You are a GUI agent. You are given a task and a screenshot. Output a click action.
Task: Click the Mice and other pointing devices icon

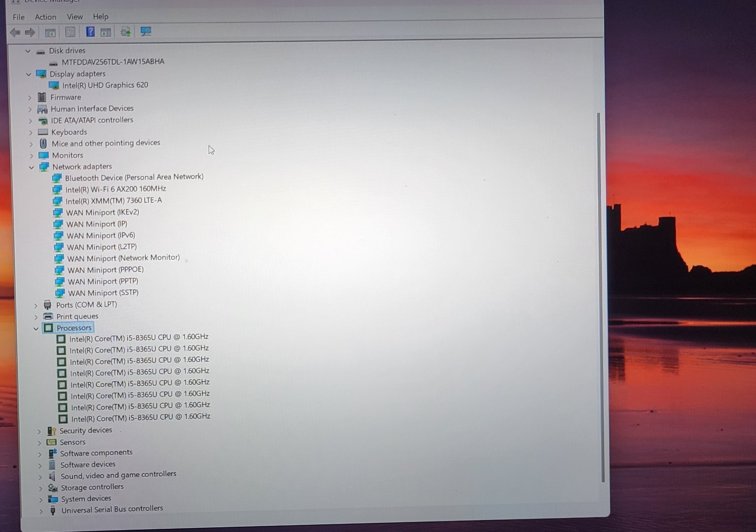point(43,143)
